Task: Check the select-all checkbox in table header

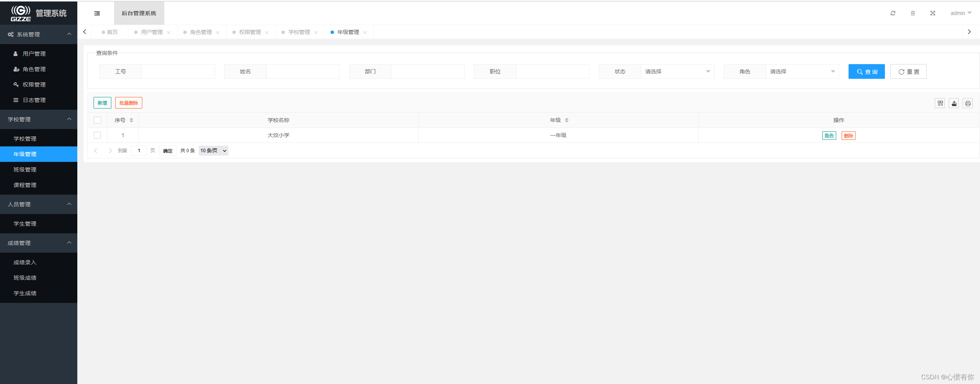Action: click(x=97, y=120)
